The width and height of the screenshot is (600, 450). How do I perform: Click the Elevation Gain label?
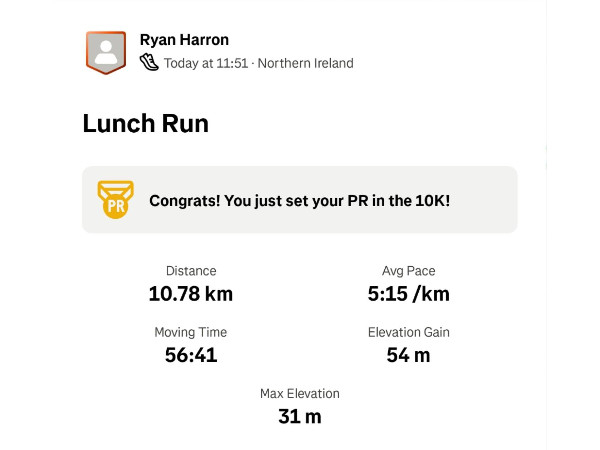pos(408,332)
